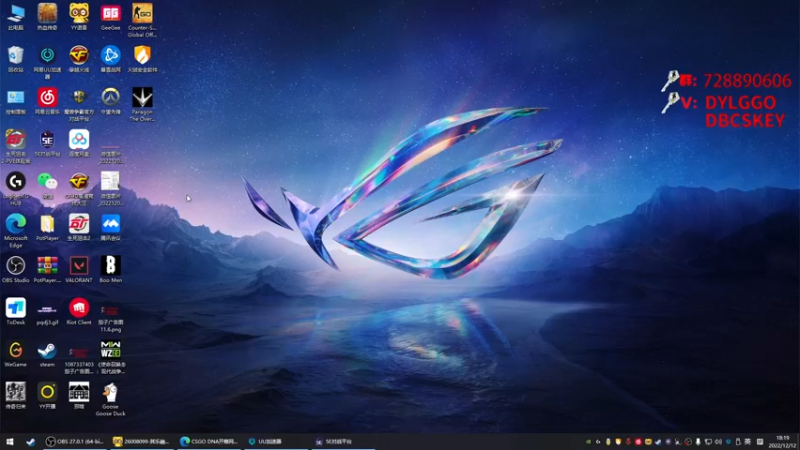800x450 pixels.
Task: Switch to CSGO DNA Edge taskbar window
Action: (209, 442)
